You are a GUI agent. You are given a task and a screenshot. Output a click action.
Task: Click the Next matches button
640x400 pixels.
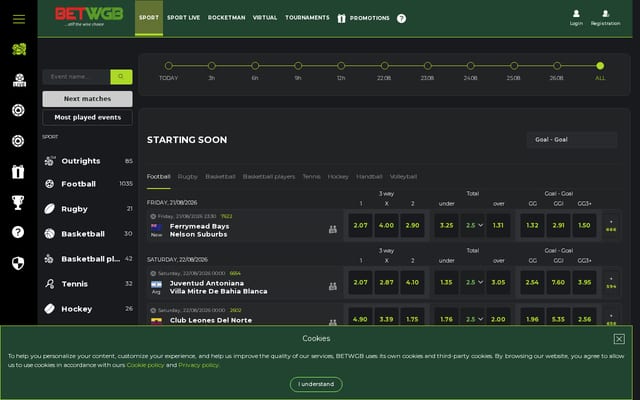pos(87,99)
